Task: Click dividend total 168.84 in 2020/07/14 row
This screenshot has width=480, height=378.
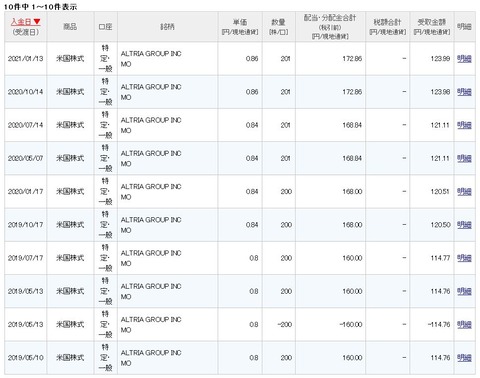Action: [352, 125]
